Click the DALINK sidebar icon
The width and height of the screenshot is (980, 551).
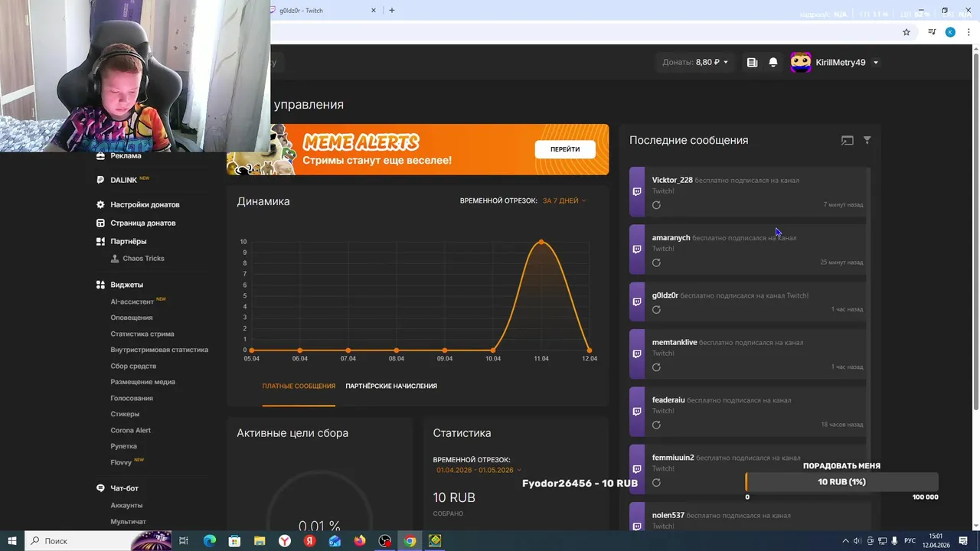click(x=100, y=180)
